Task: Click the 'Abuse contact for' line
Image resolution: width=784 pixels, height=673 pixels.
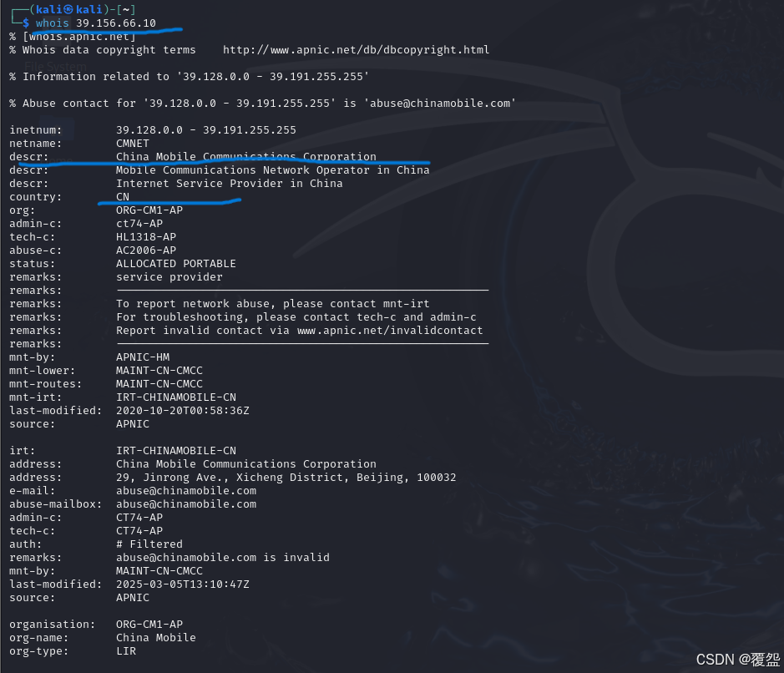Action: pos(262,104)
